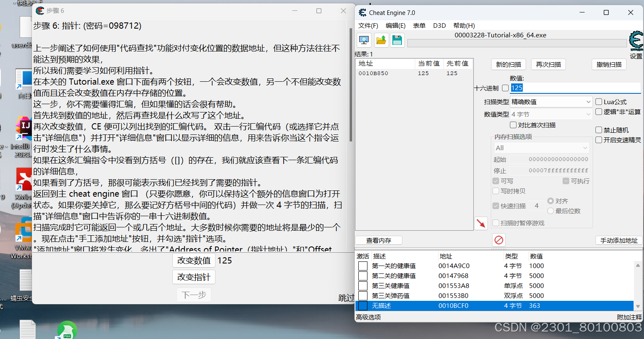Click address list scroll down arrow

638,306
